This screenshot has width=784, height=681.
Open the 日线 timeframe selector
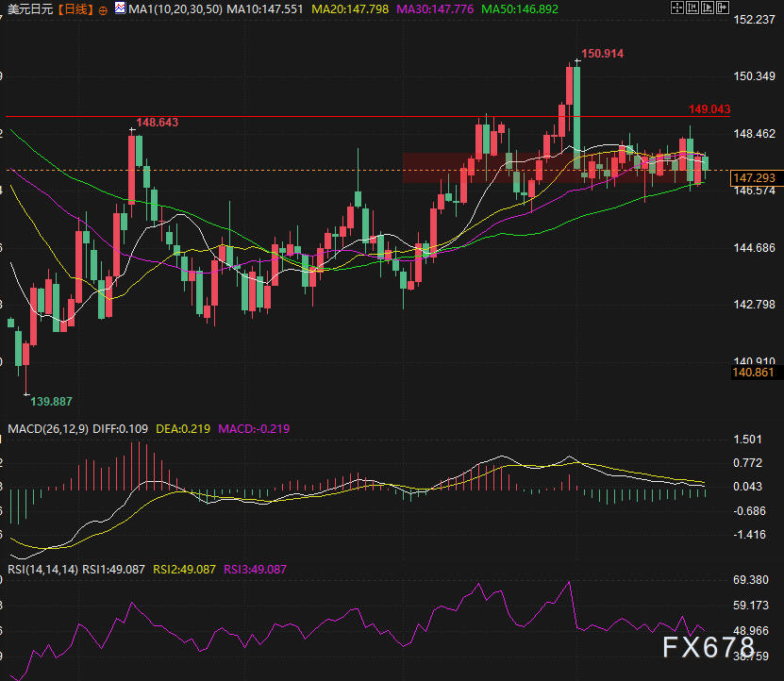click(x=75, y=8)
